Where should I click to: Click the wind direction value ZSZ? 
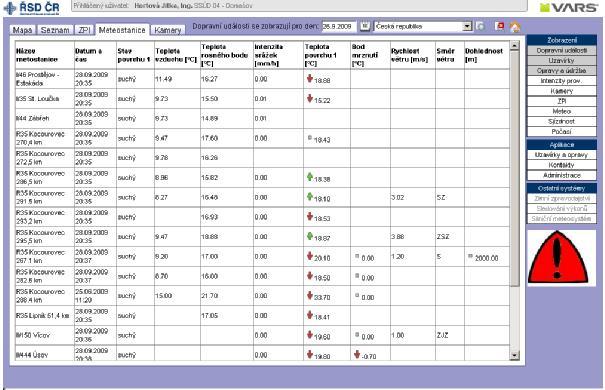443,236
